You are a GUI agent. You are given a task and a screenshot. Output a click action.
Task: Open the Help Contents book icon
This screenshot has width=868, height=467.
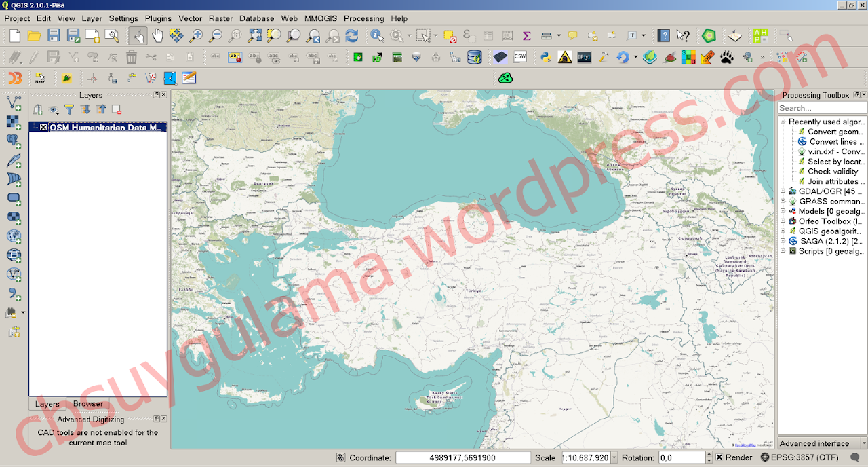click(x=664, y=36)
